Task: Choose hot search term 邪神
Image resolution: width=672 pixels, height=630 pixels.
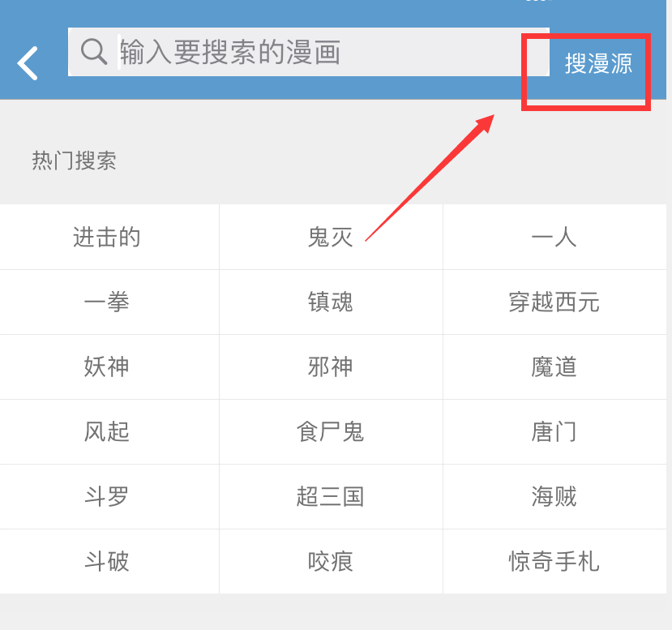Action: click(331, 366)
